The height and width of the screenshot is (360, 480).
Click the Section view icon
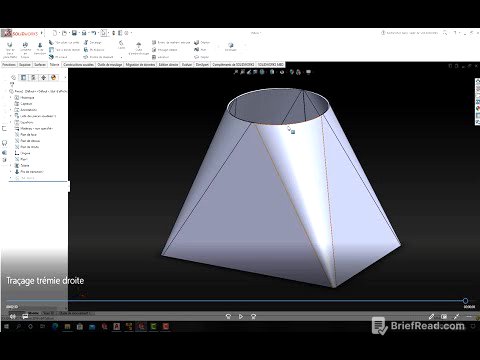coord(256,72)
